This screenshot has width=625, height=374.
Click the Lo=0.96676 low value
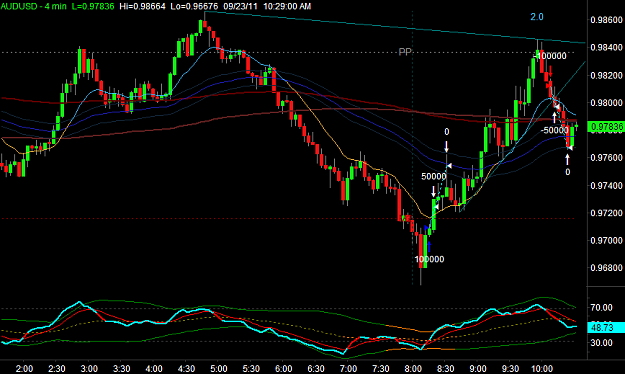click(194, 6)
